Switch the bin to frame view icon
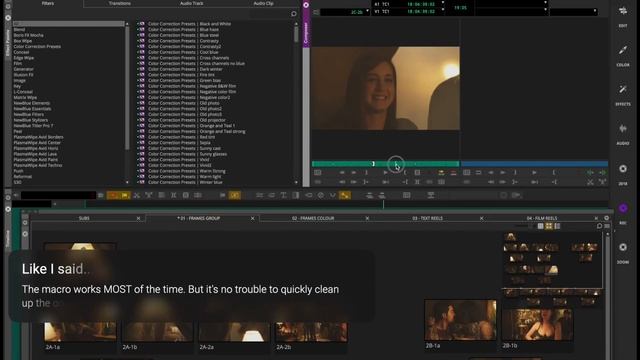This screenshot has width=640, height=360. [x=549, y=226]
